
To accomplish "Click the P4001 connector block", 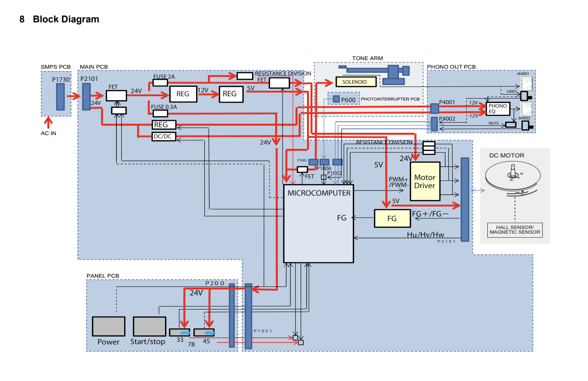I will click(434, 108).
